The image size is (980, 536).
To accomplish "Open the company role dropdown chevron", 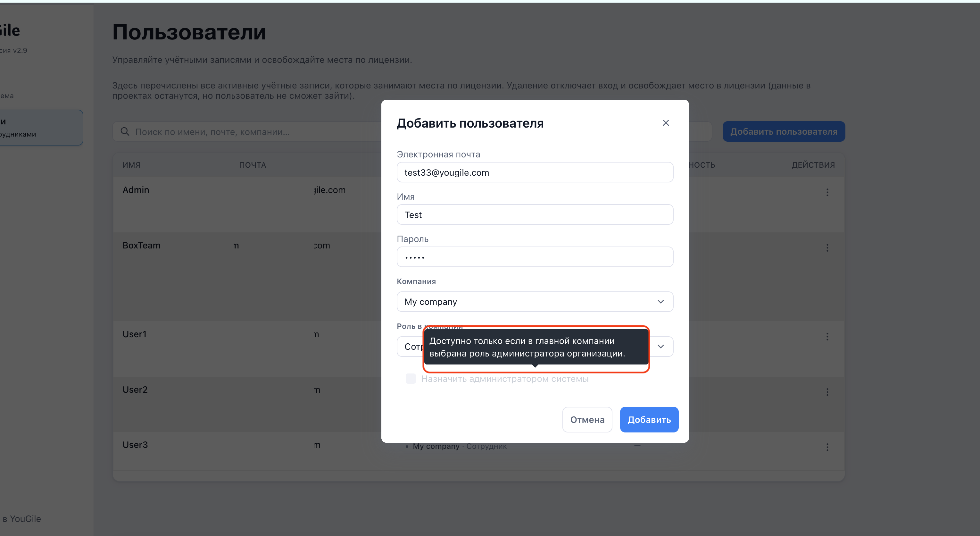I will click(x=660, y=347).
